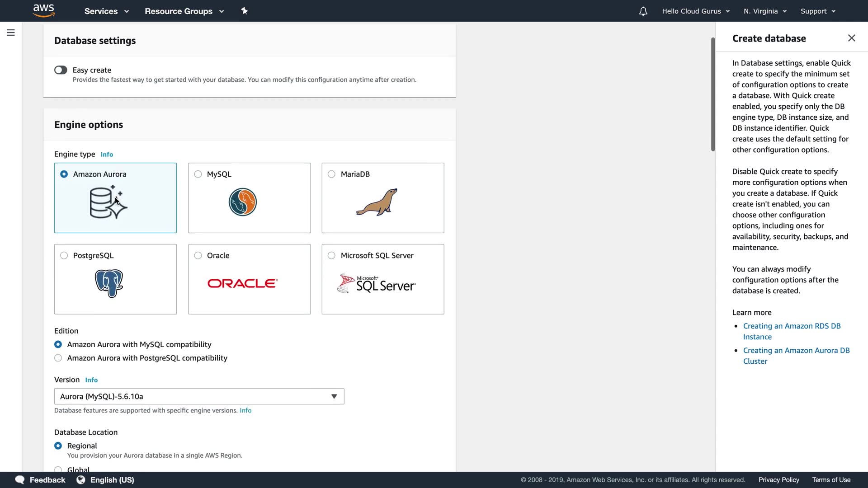Click the AWS logo home icon

[x=44, y=10]
